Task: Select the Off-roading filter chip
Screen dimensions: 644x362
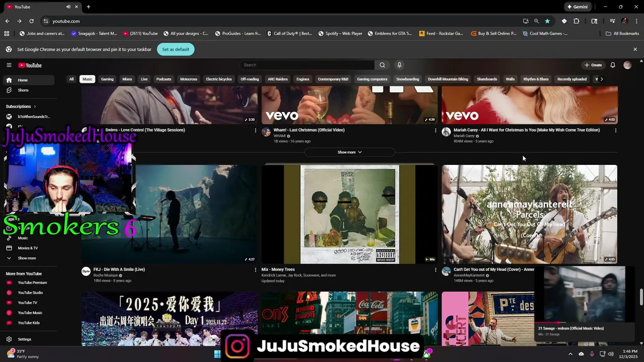Action: [250, 79]
